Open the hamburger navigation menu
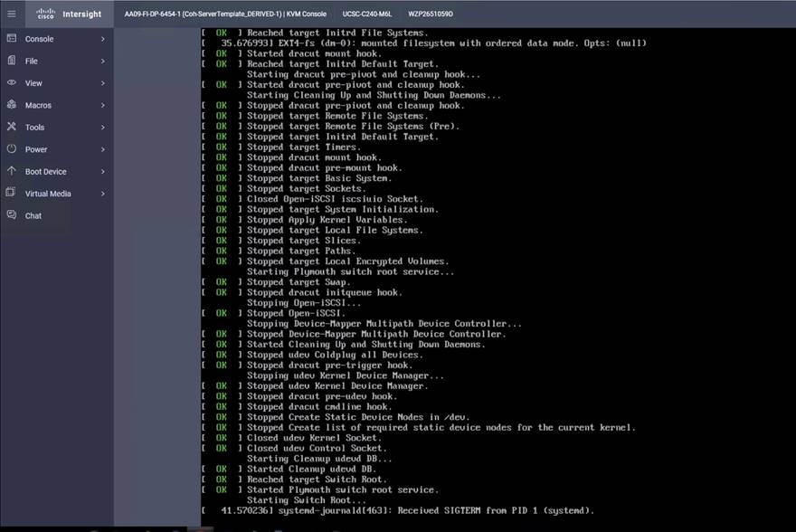This screenshot has height=532, width=796. coord(12,14)
